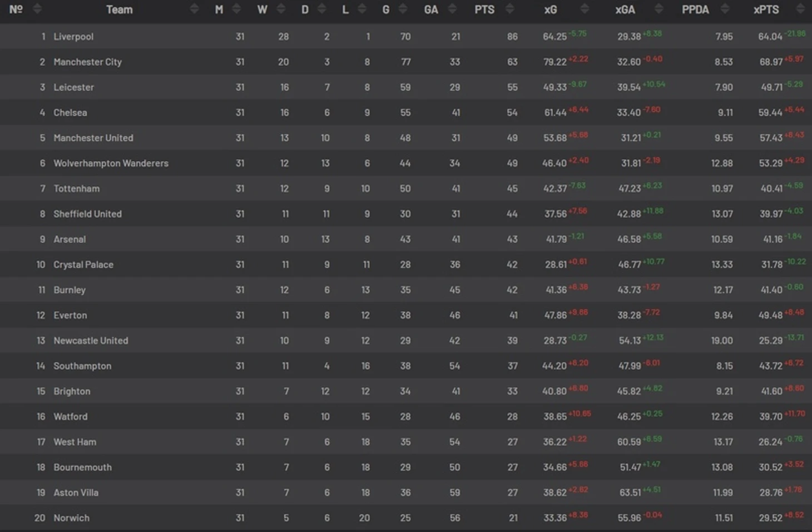
Task: Sort by PPDA with its arrow icon
Action: point(725,9)
